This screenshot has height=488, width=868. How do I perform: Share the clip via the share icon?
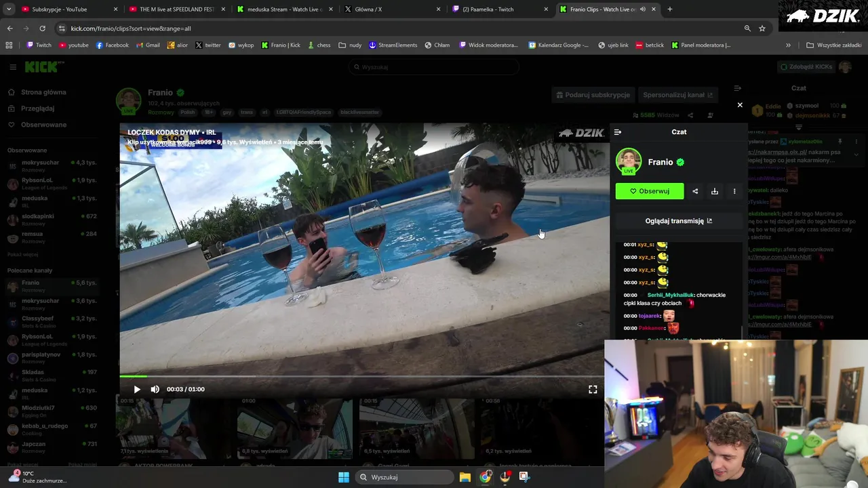(x=695, y=191)
